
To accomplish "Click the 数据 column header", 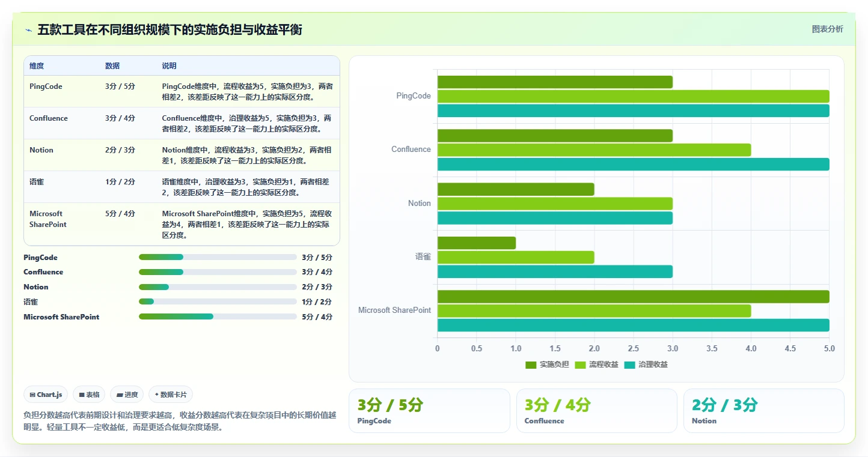I will coord(112,66).
